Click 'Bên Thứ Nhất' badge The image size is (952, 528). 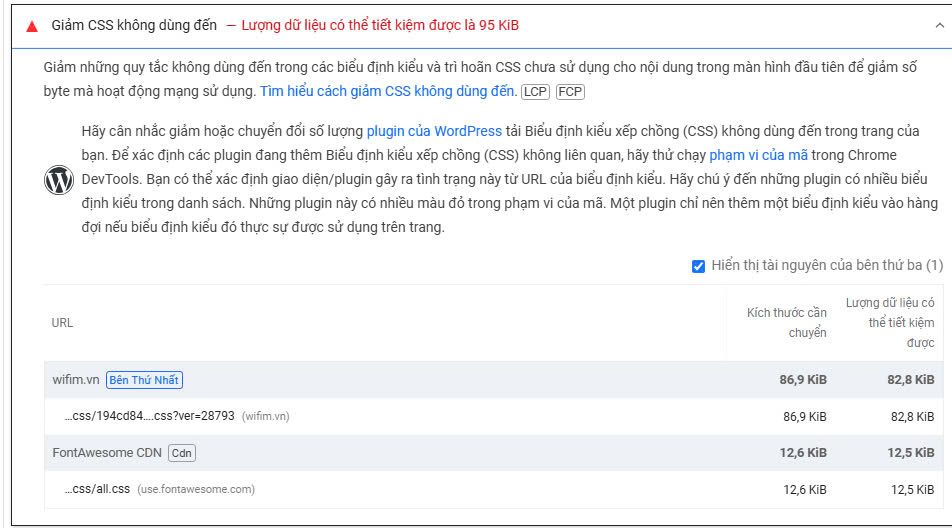144,380
